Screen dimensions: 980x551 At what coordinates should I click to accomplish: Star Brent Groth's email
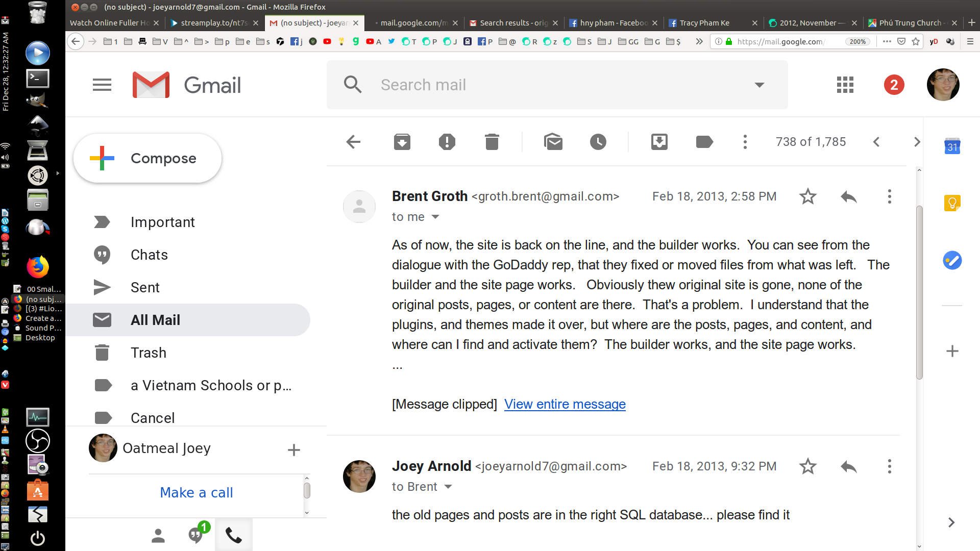[807, 196]
